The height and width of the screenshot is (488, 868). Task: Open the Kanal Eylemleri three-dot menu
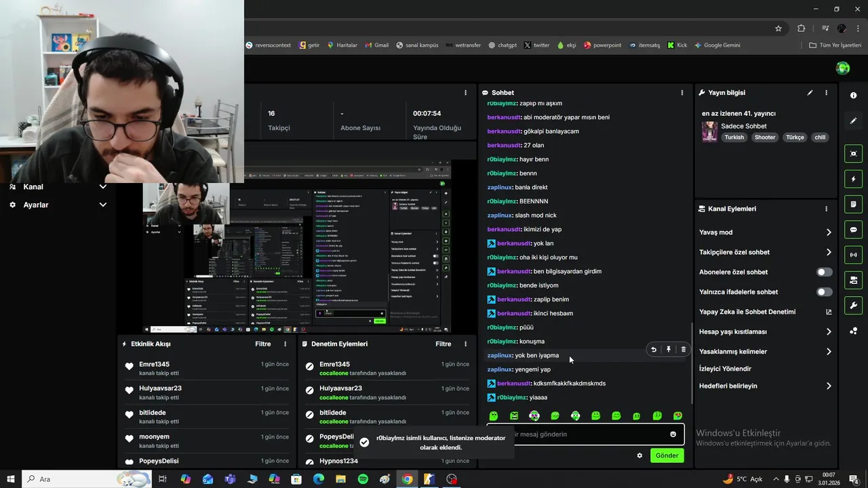[826, 209]
